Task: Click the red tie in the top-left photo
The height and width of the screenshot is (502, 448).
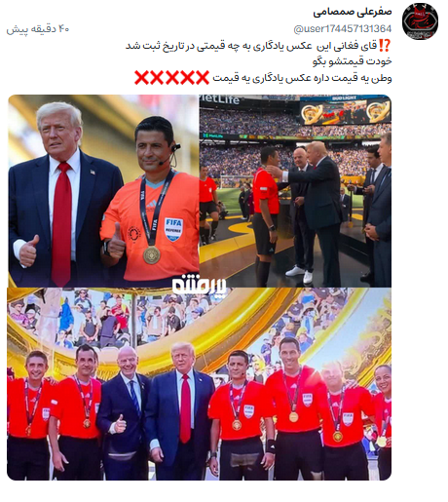Action: (x=61, y=221)
